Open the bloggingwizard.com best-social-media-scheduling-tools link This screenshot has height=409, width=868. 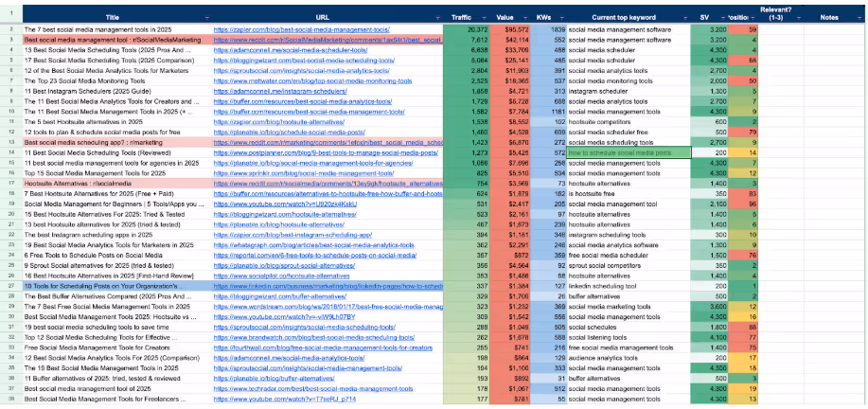(303, 61)
